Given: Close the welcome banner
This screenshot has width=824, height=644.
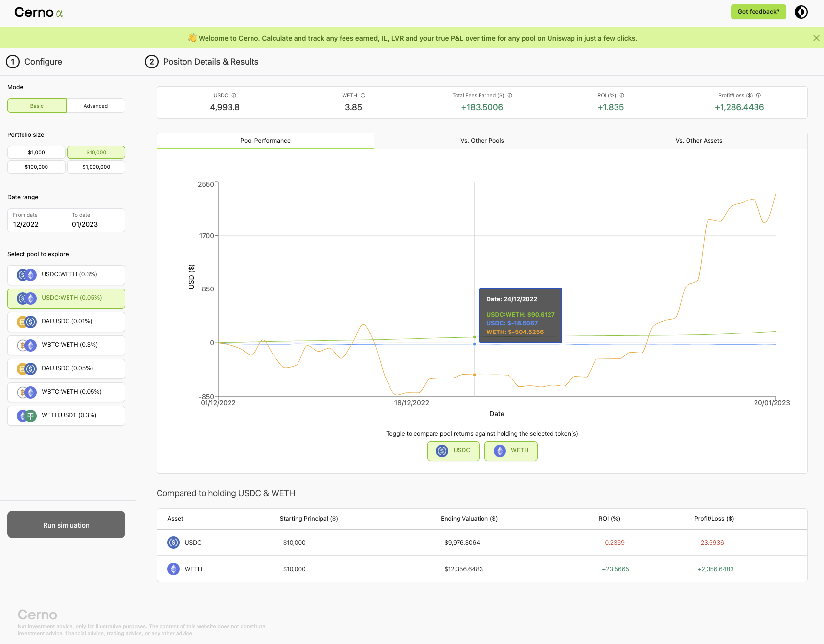Looking at the screenshot, I should coord(816,38).
